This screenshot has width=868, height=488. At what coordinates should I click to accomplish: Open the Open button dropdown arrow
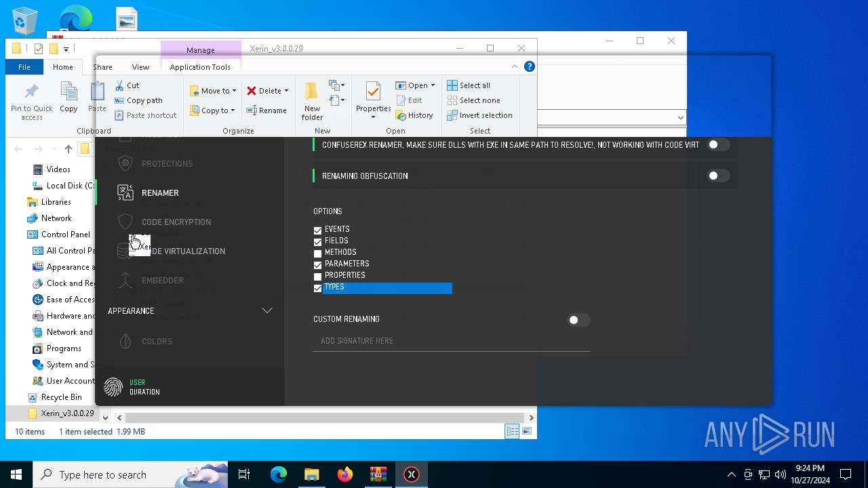(433, 85)
